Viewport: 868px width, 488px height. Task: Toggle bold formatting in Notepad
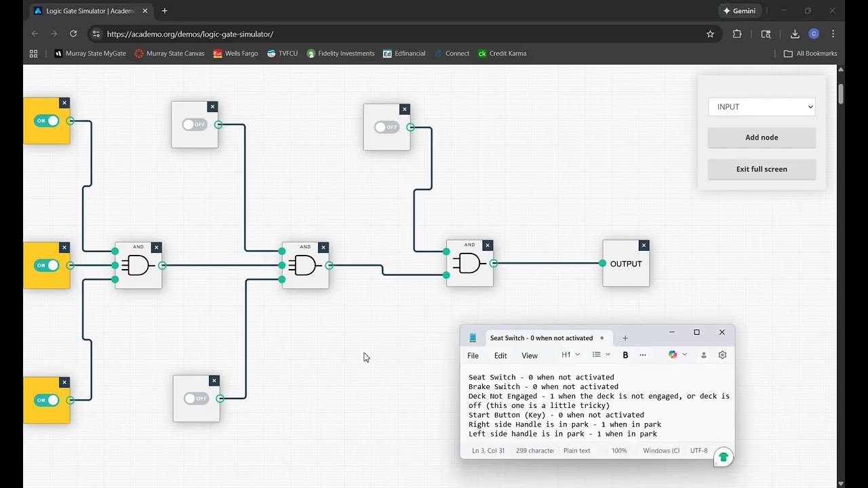[625, 354]
